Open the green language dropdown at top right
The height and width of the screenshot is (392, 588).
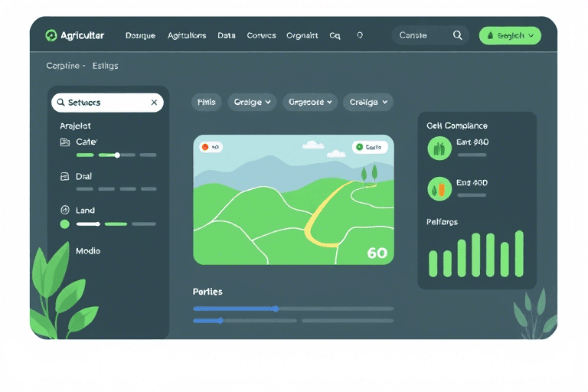(x=510, y=35)
